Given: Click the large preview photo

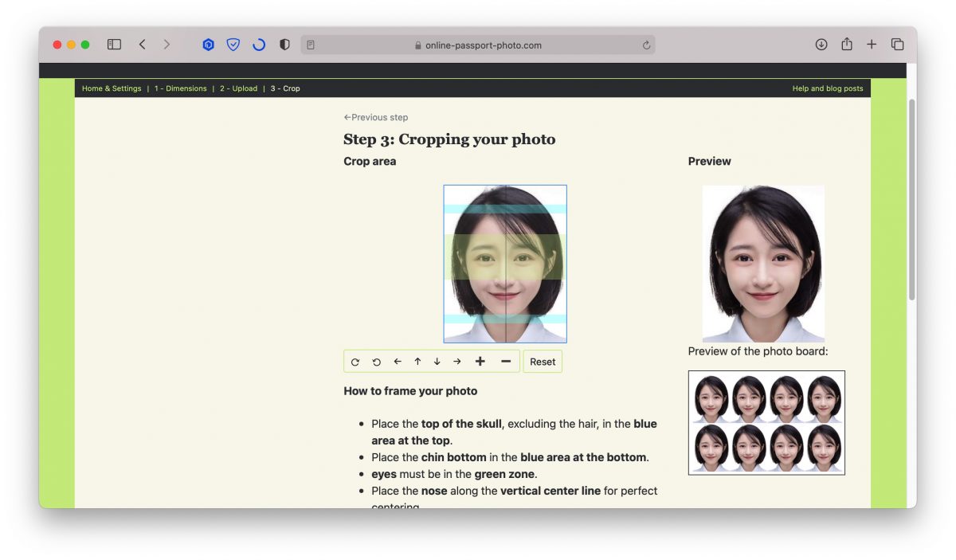Looking at the screenshot, I should [763, 264].
